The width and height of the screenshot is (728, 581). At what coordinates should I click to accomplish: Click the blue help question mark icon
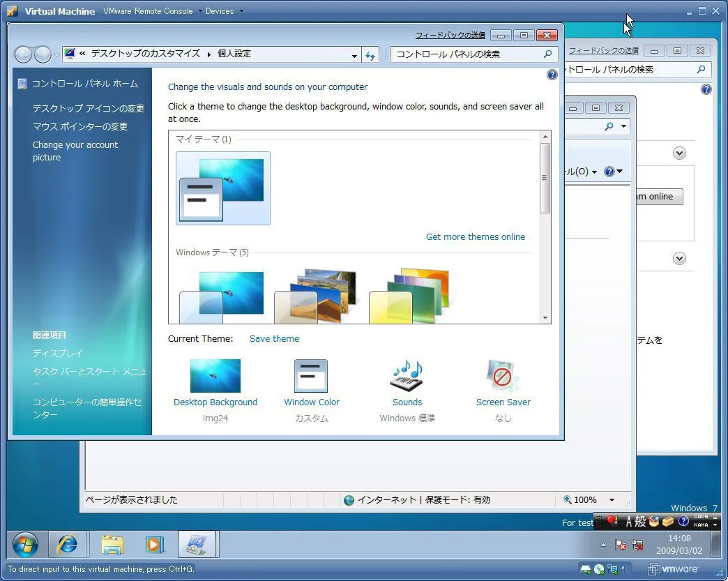(552, 75)
